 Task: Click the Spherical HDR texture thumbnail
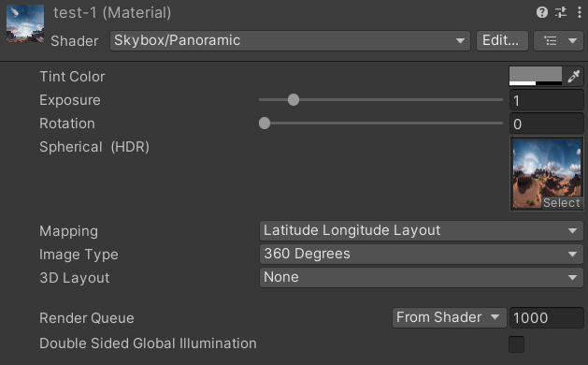tap(546, 173)
